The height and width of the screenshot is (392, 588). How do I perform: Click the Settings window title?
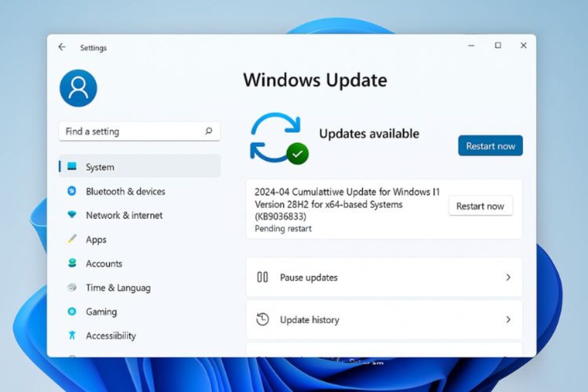click(94, 48)
